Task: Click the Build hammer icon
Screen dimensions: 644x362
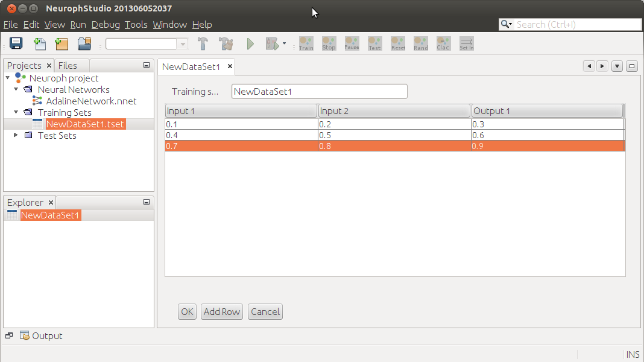Action: pyautogui.click(x=203, y=43)
